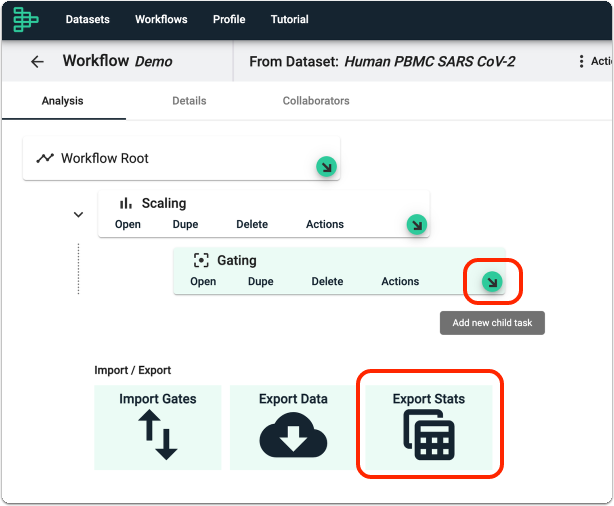Select the Scaling task title
Image resolution: width=614 pixels, height=506 pixels.
tap(164, 203)
